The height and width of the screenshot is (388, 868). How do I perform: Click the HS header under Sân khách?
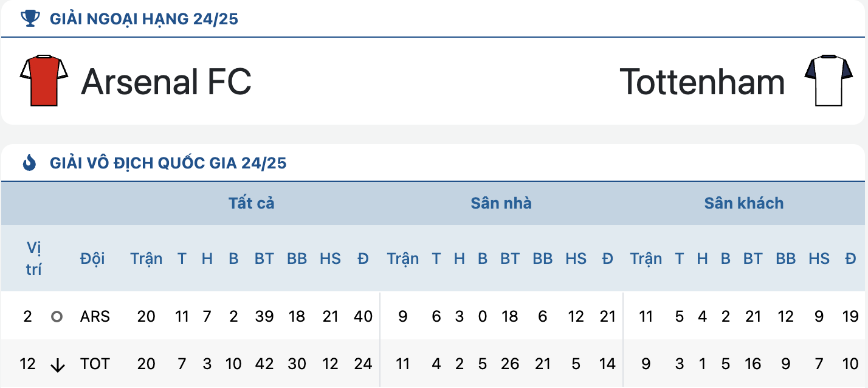819,258
